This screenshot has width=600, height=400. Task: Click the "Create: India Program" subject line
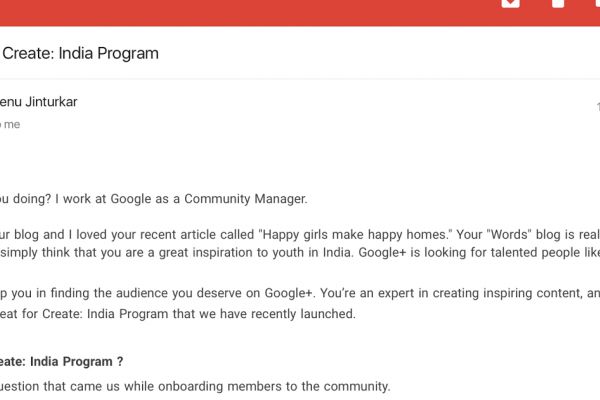point(81,53)
